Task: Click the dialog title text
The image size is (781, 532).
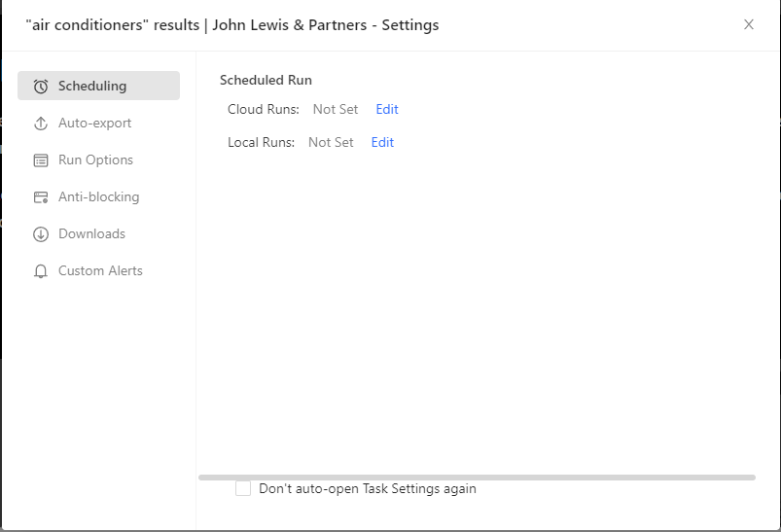Action: tap(232, 25)
